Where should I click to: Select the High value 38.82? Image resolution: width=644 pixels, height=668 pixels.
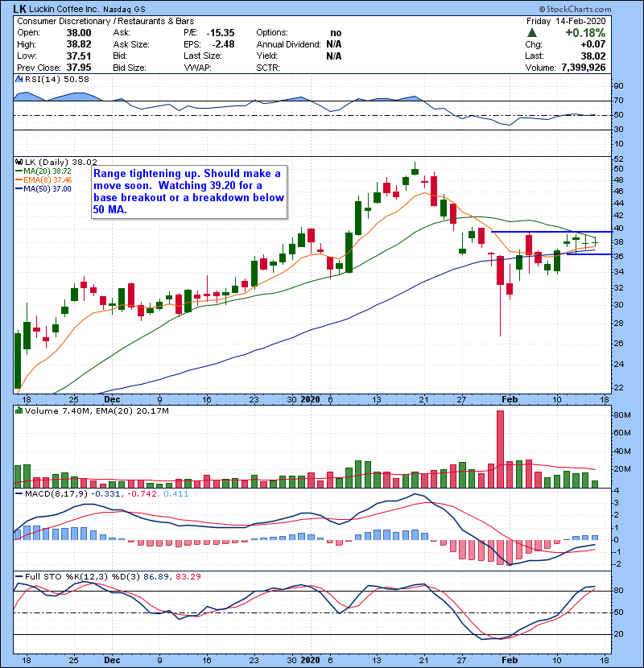(x=79, y=44)
